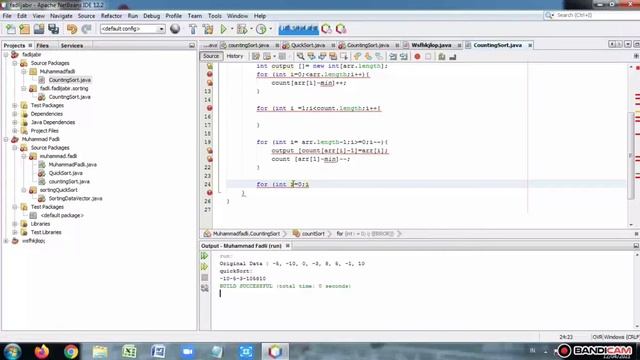This screenshot has height=360, width=640.
Task: Click the Redo arrow icon
Action: click(x=86, y=29)
